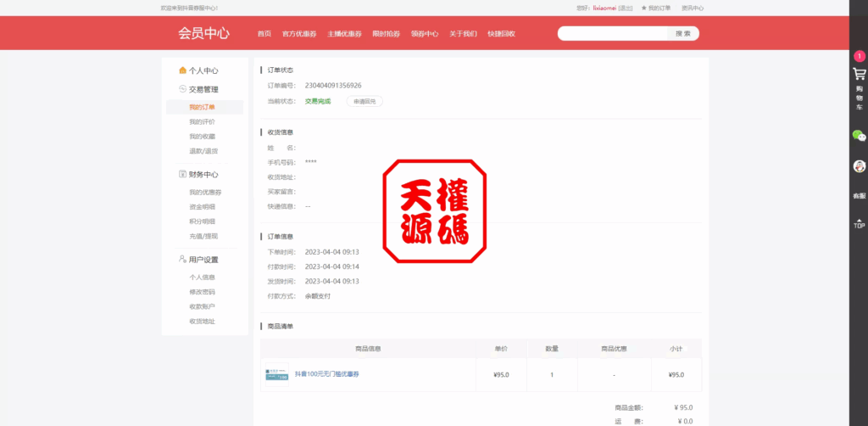Viewport: 868px width, 426px height.
Task: Click the 搜索 search button
Action: tap(683, 33)
